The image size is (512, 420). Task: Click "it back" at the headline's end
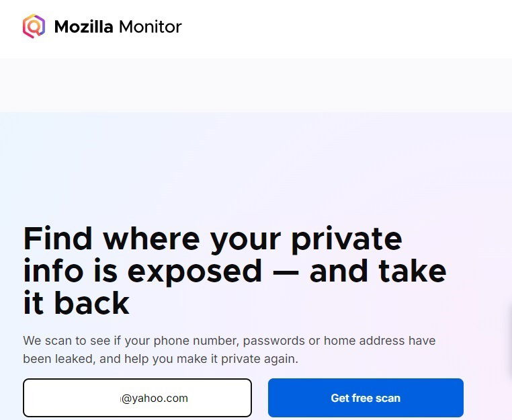coord(76,303)
